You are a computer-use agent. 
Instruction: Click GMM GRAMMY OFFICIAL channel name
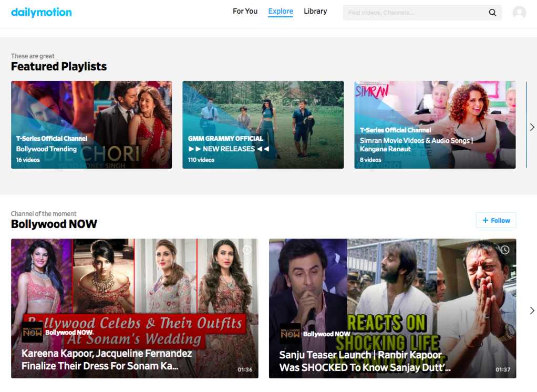point(225,138)
